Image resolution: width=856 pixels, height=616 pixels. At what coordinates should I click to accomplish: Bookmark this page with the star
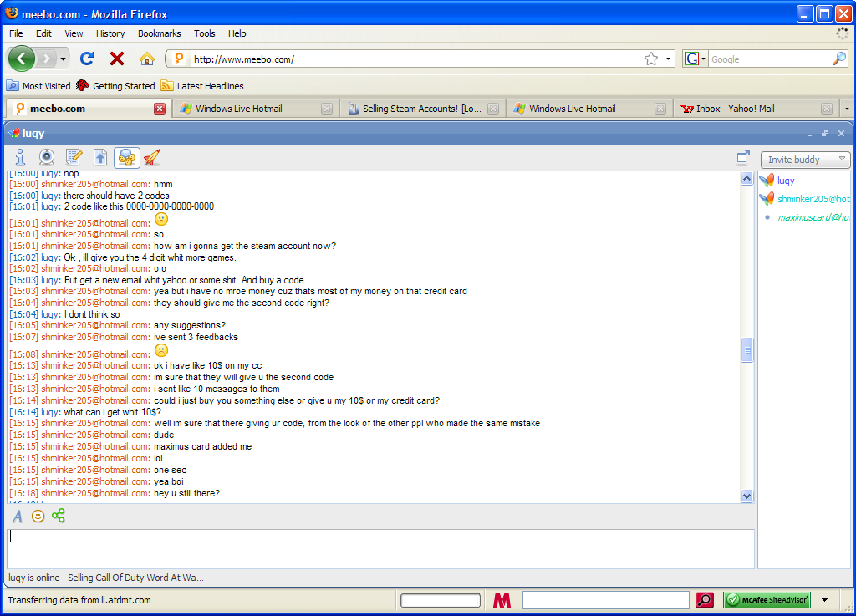(x=650, y=59)
